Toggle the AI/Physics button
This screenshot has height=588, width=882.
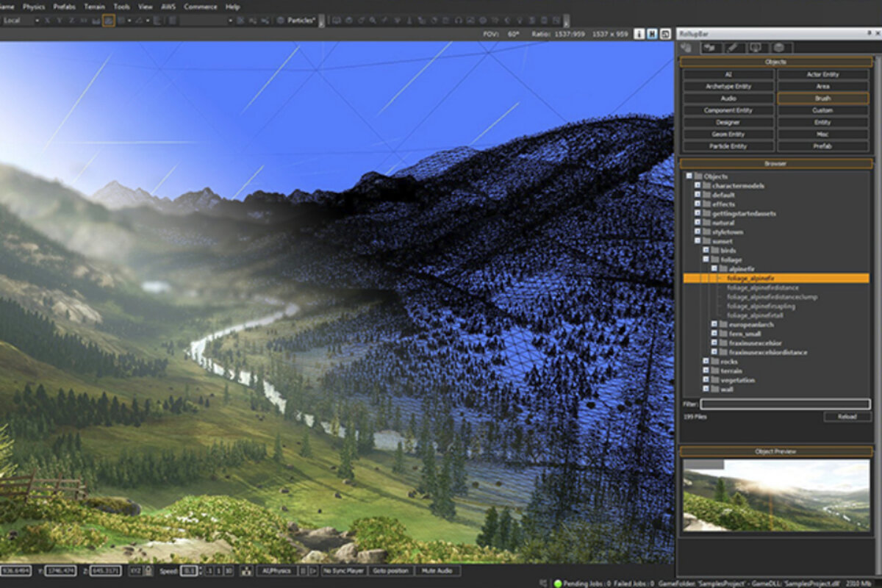click(276, 570)
